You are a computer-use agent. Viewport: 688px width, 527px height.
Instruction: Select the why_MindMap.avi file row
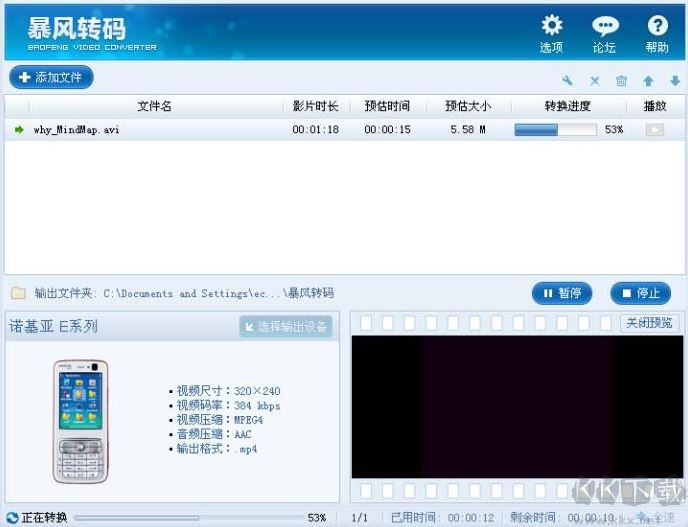coord(344,129)
